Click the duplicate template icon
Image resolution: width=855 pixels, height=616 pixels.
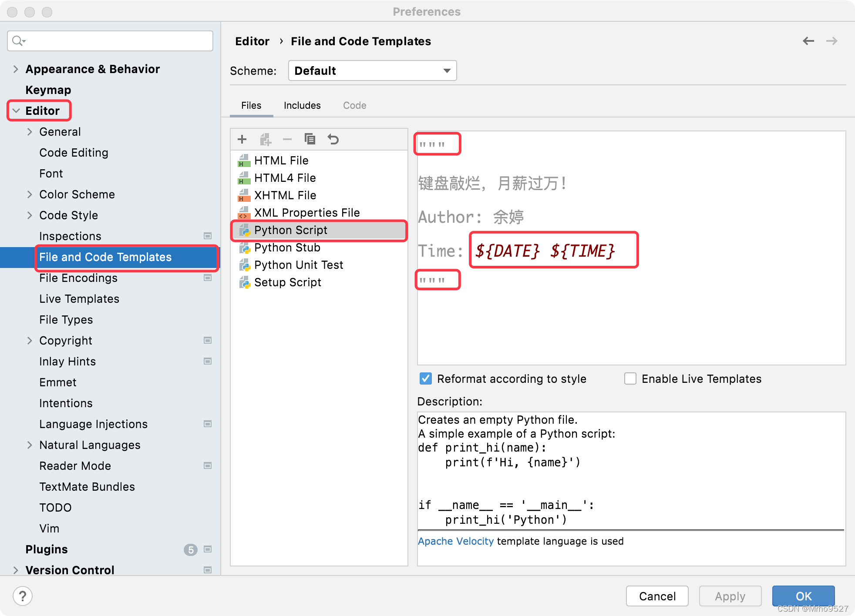point(311,139)
